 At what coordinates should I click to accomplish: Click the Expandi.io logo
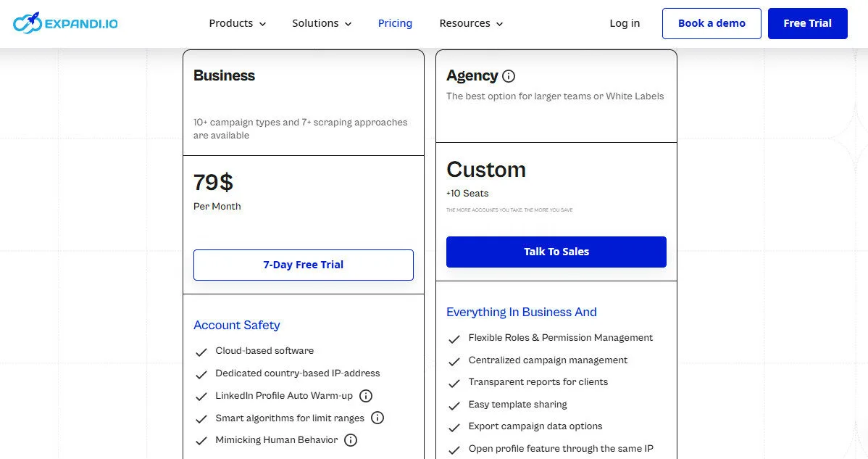pyautogui.click(x=65, y=22)
